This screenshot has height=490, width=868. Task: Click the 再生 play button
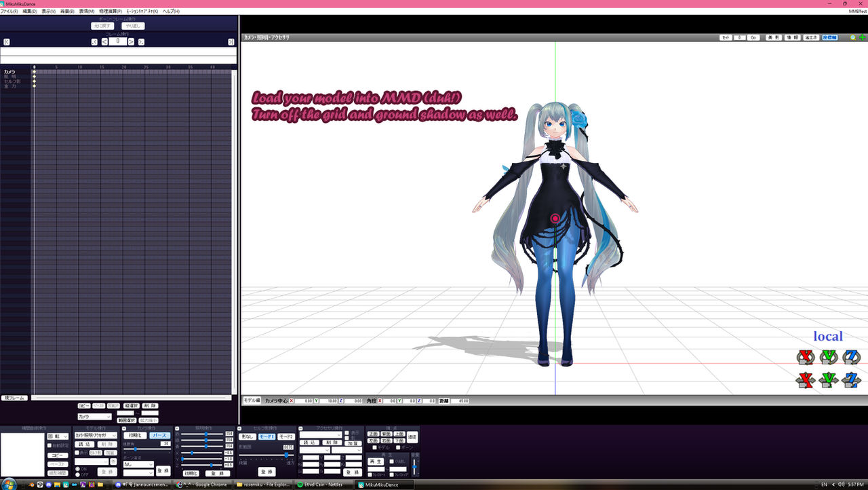point(375,461)
